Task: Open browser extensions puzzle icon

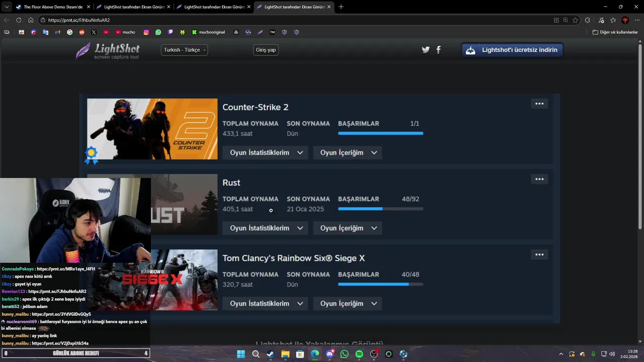Action: [588, 20]
